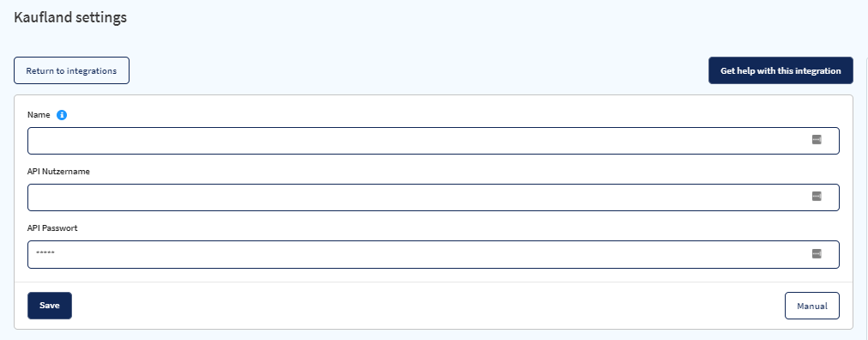The image size is (868, 340).
Task: Click the Name field label
Action: [39, 115]
